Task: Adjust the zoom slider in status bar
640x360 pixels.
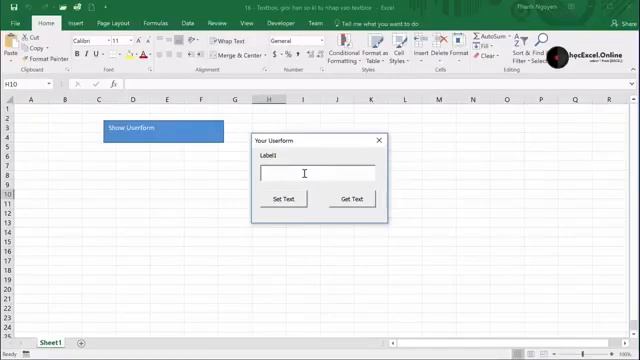Action: coord(583,354)
